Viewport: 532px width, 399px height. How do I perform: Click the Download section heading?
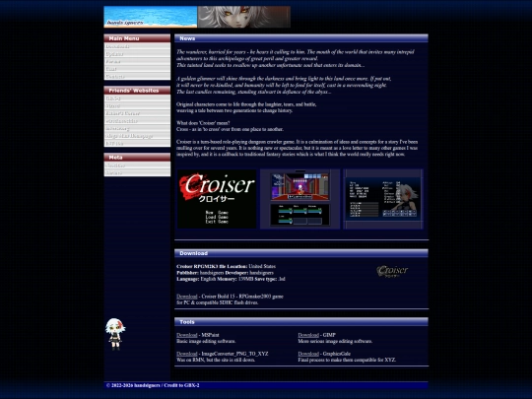301,253
